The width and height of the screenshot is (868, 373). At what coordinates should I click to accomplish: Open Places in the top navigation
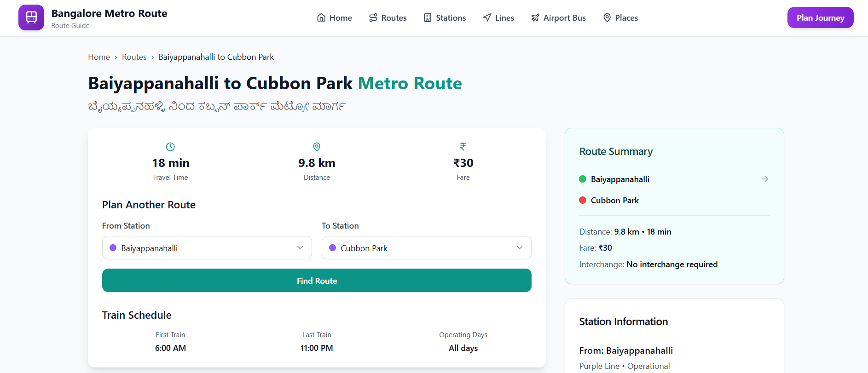[620, 18]
